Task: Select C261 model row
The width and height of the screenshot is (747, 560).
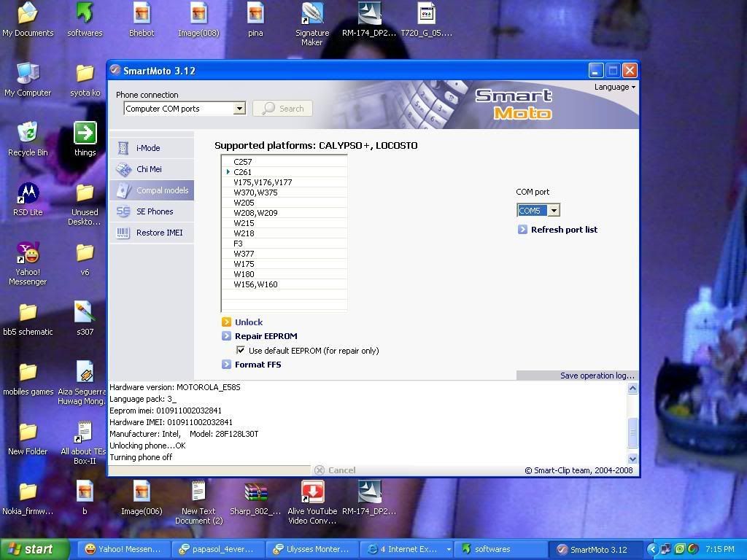Action: 285,172
